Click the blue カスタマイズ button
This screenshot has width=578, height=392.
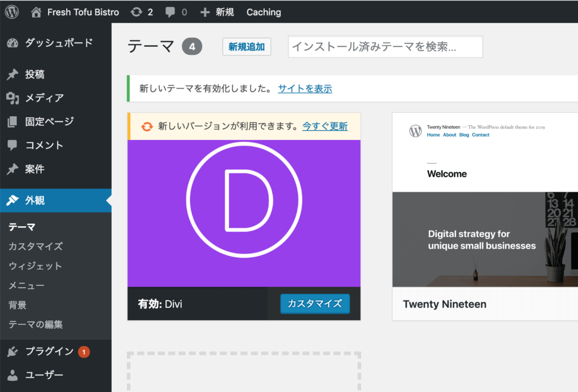(315, 303)
